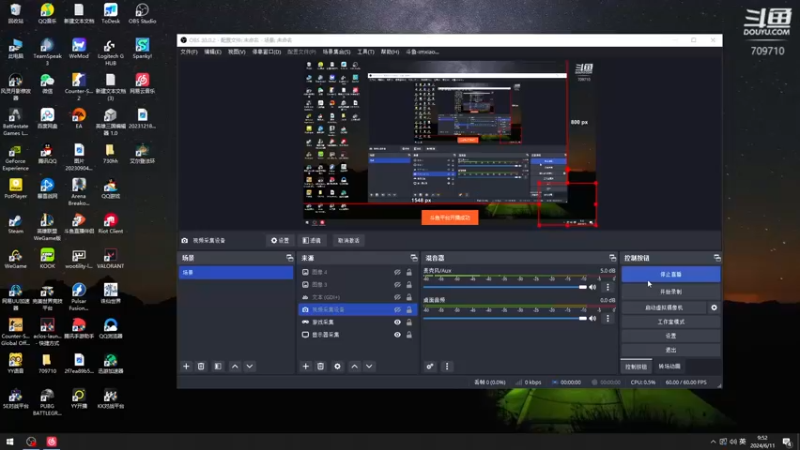
Task: Open GeForce Experience desktop shortcut
Action: [x=15, y=158]
